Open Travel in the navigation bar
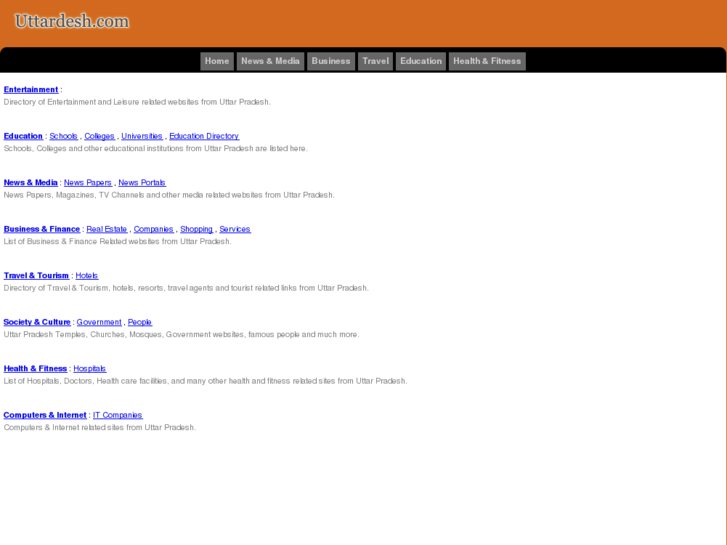727x545 pixels. point(376,61)
